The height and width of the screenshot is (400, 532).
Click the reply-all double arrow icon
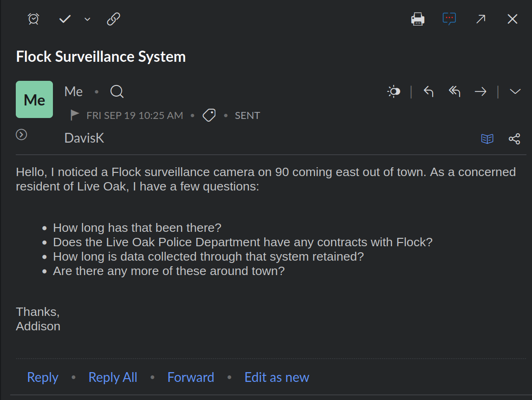click(x=454, y=92)
